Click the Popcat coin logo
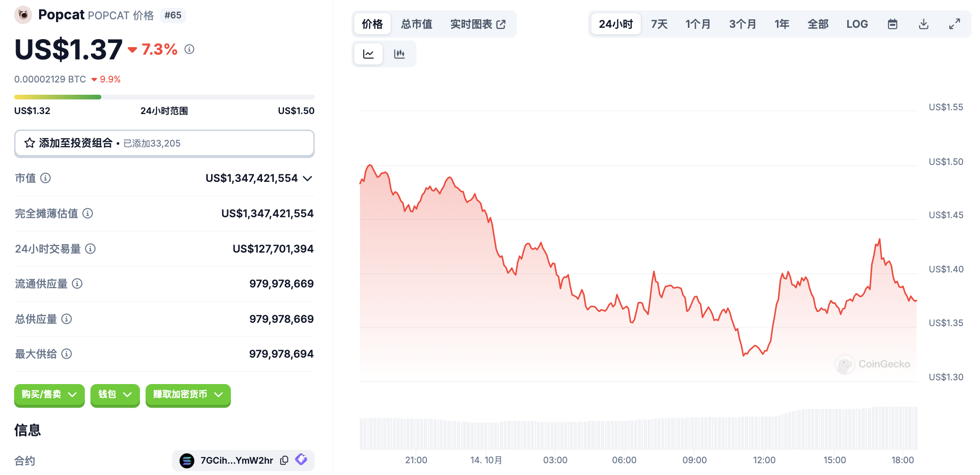The height and width of the screenshot is (475, 980). (x=23, y=15)
